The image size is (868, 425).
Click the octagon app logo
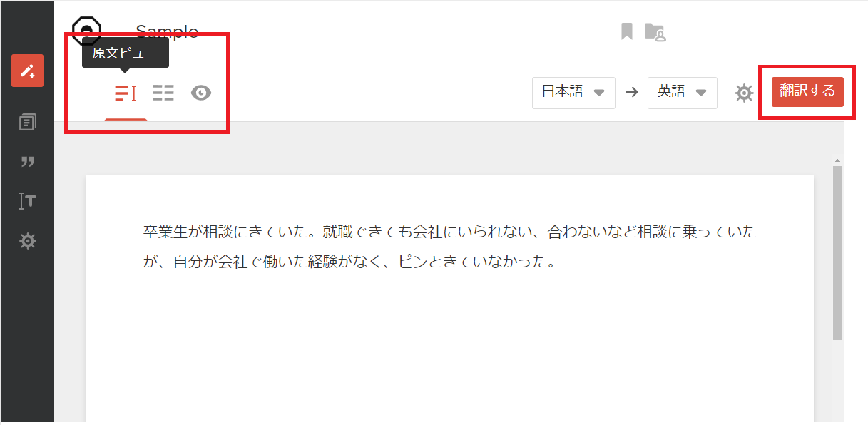(x=87, y=30)
